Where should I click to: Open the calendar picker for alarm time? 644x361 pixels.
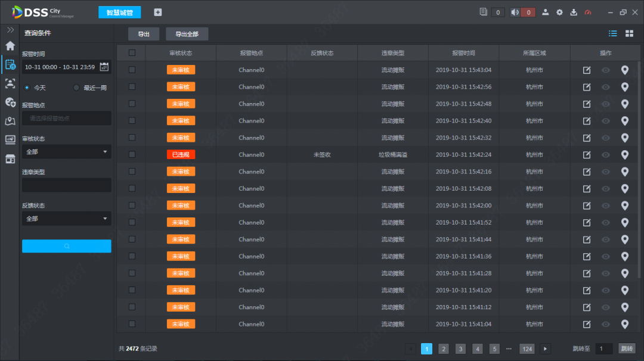click(104, 67)
